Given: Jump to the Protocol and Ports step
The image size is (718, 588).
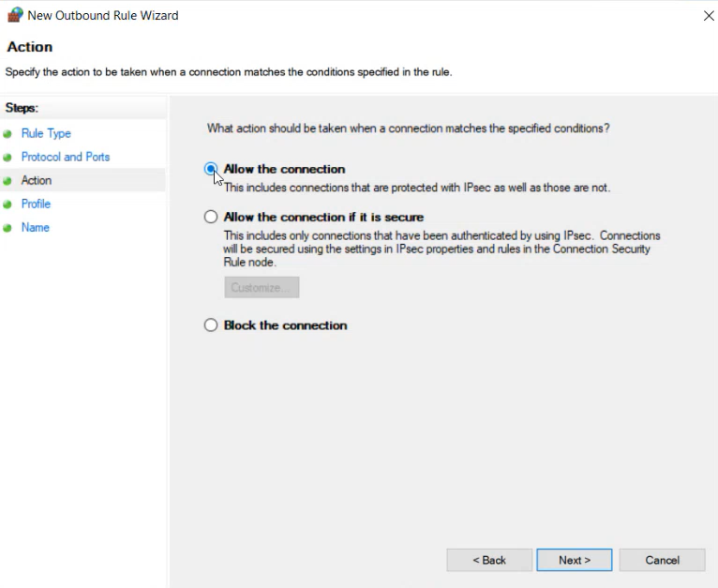Looking at the screenshot, I should (66, 157).
